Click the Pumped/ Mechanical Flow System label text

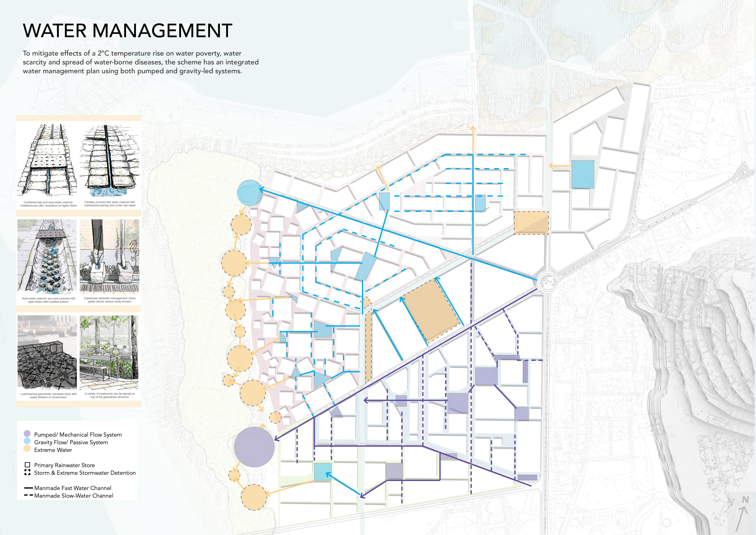(x=78, y=434)
